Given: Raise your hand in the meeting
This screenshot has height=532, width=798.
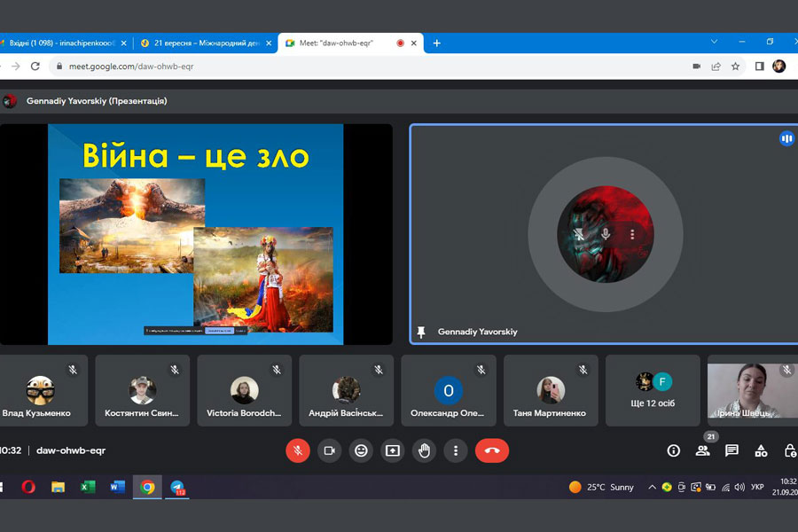Looking at the screenshot, I should coord(425,450).
